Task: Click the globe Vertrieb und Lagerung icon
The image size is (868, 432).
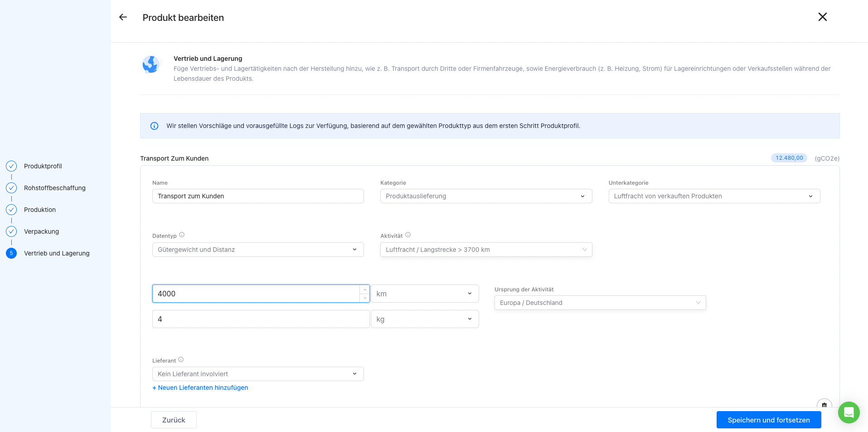Action: (x=151, y=64)
